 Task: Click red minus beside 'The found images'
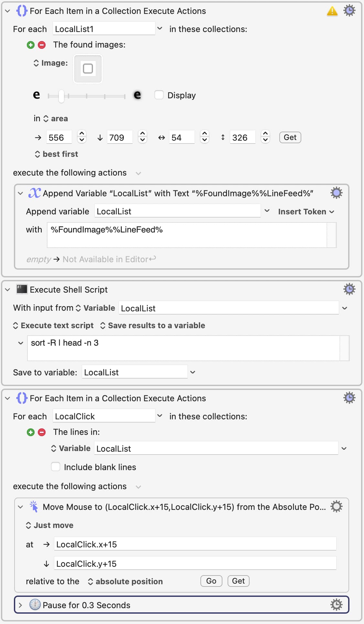point(42,45)
